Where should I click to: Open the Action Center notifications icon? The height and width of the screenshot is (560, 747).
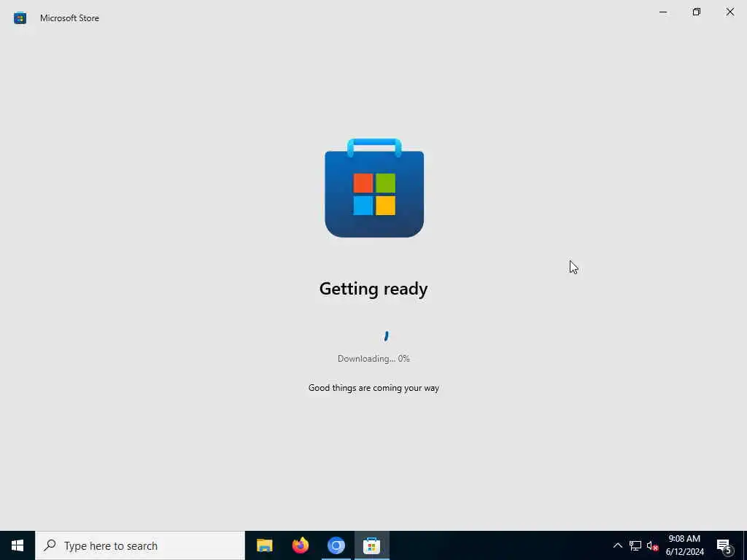(x=724, y=545)
